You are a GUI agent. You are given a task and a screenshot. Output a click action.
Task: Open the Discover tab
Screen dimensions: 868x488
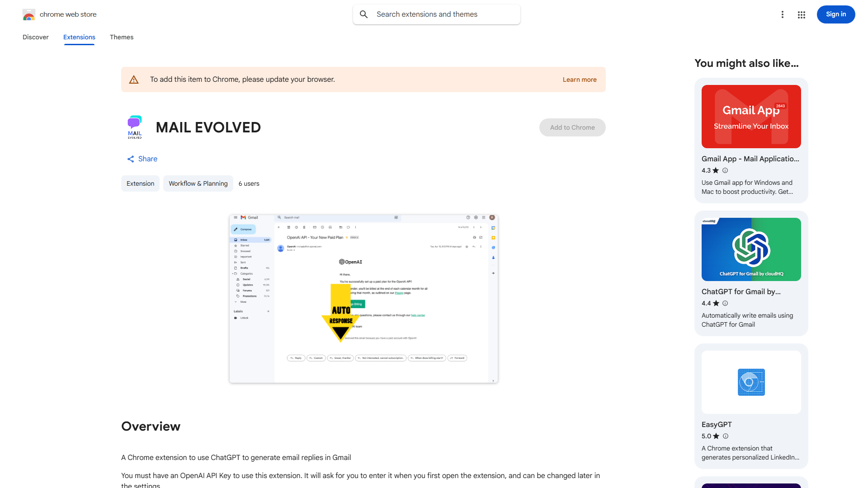pyautogui.click(x=35, y=37)
